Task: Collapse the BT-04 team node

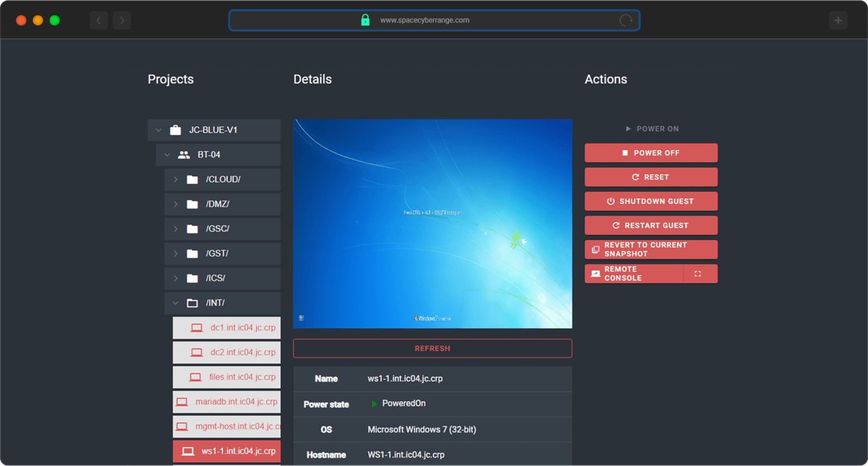Action: click(167, 155)
